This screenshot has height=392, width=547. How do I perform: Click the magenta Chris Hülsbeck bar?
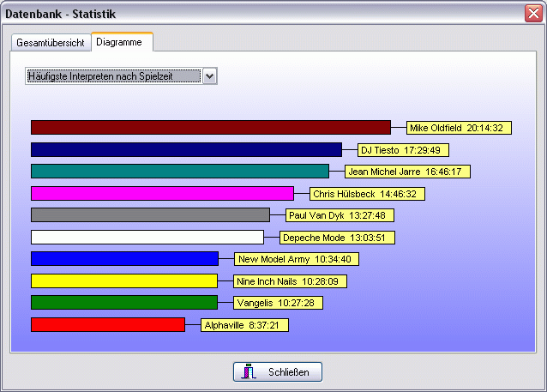coord(162,193)
